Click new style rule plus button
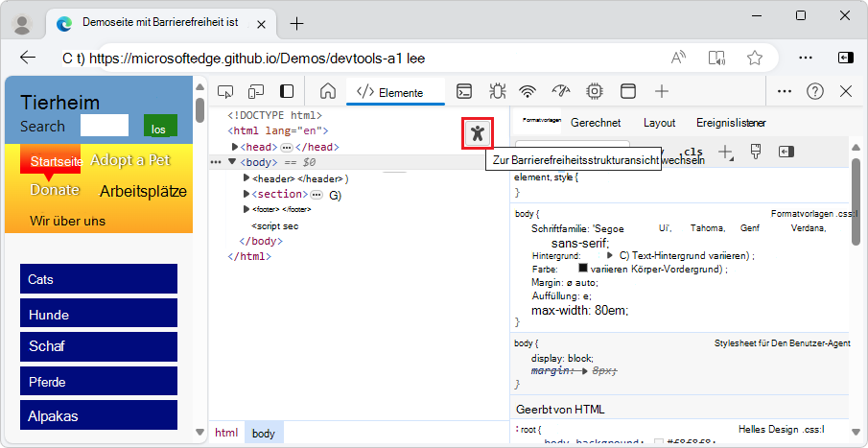868x448 pixels. click(725, 152)
